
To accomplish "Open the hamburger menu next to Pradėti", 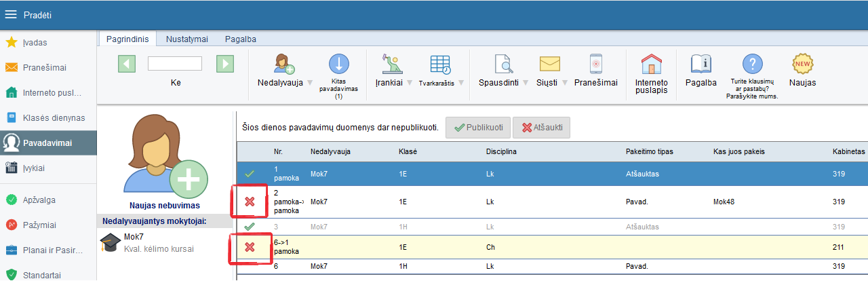I will tap(11, 14).
